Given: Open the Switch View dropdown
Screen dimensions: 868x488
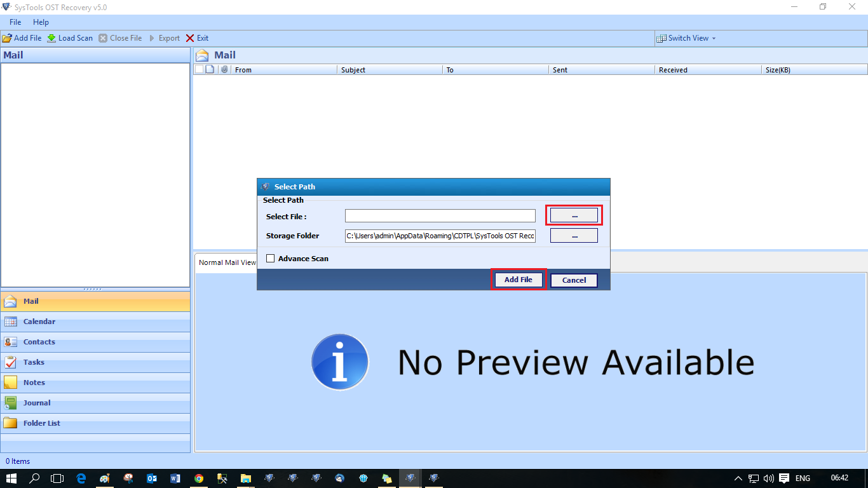Looking at the screenshot, I should [x=686, y=38].
